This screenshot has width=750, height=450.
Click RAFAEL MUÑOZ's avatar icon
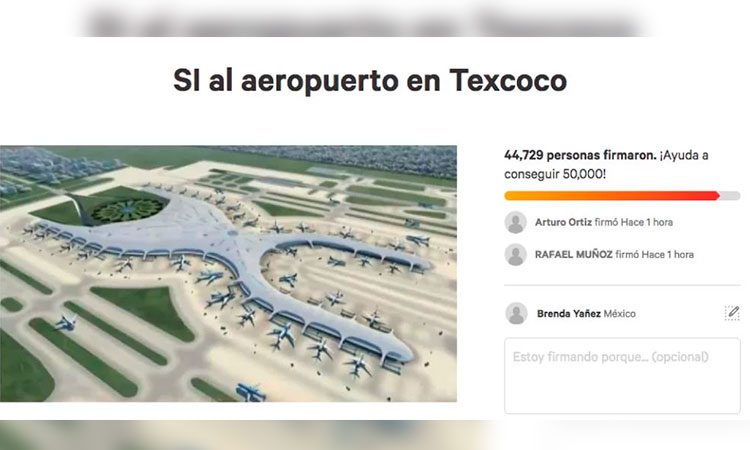coord(516,254)
